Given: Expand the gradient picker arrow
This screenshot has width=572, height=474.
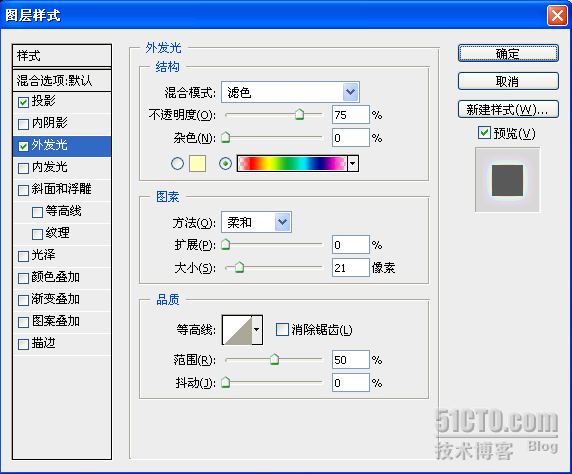Looking at the screenshot, I should (x=353, y=163).
